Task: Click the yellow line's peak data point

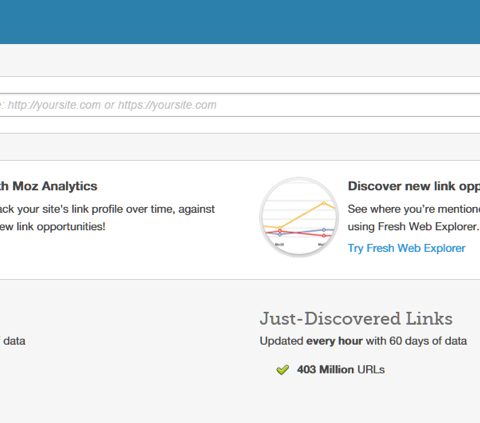Action: point(324,203)
